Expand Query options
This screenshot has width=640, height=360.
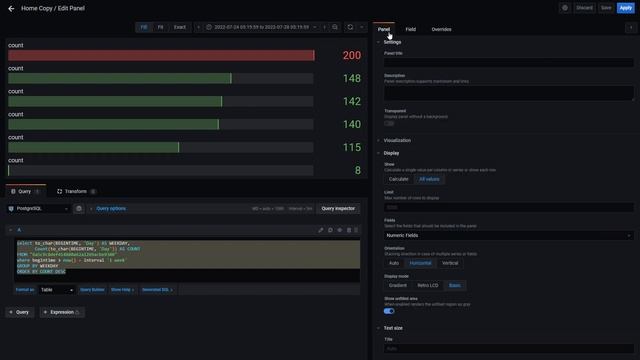pyautogui.click(x=111, y=209)
